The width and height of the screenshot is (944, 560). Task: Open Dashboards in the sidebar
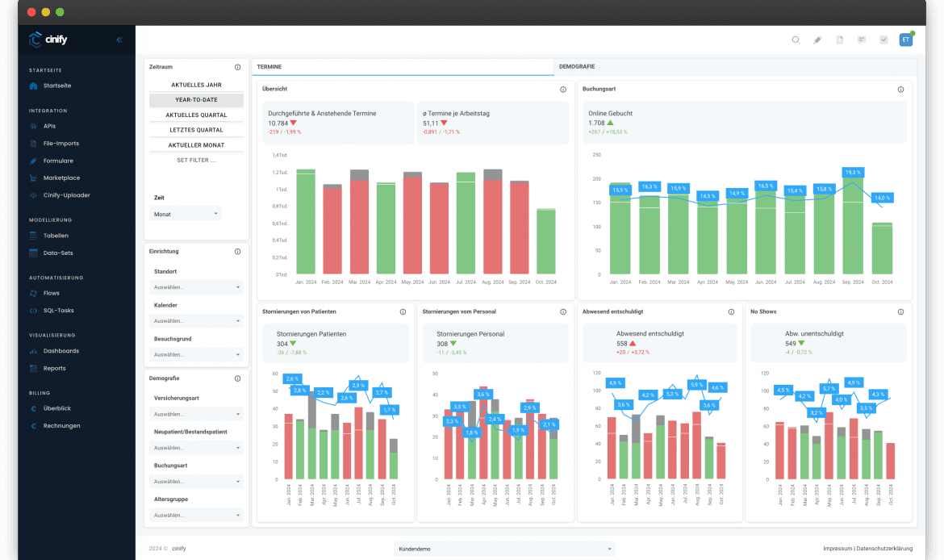pyautogui.click(x=61, y=351)
